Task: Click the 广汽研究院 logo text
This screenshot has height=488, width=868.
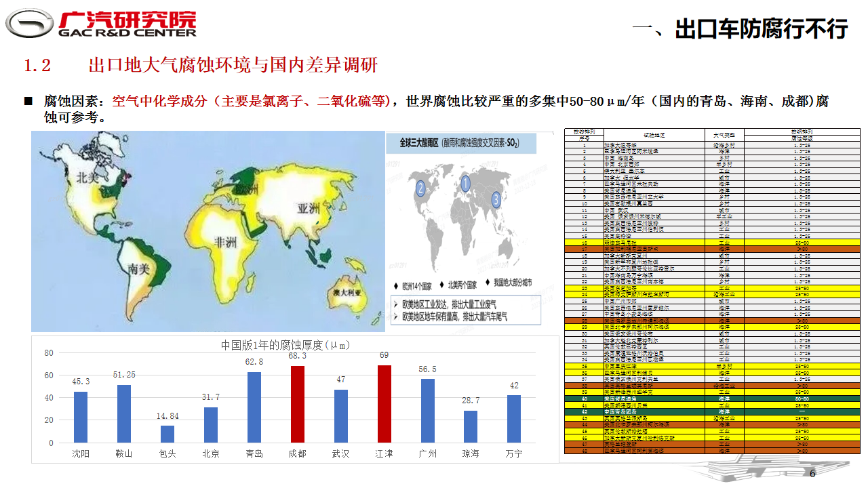Action: [127, 19]
